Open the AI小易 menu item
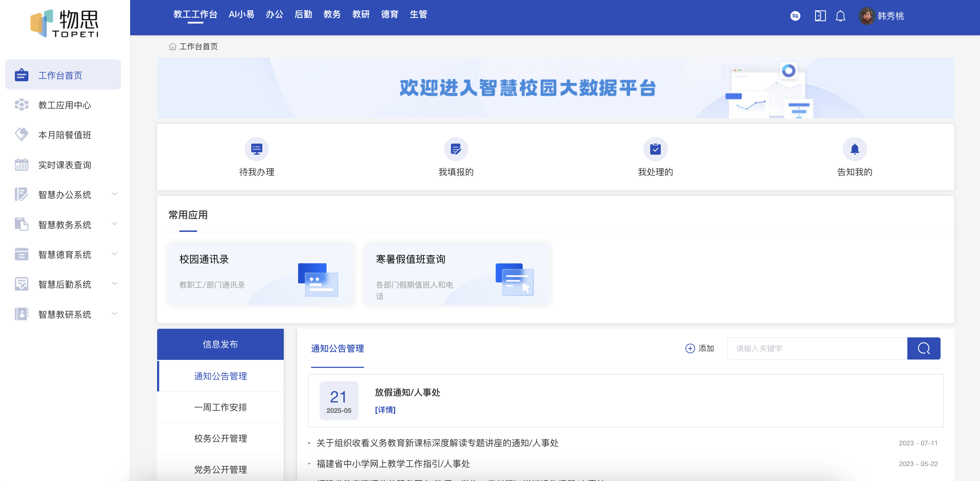980x481 pixels. coord(241,15)
